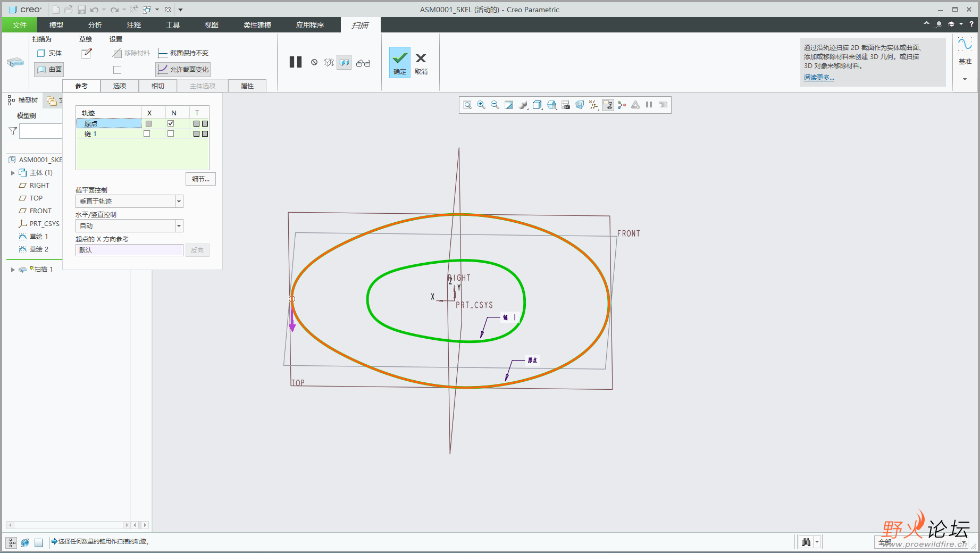The height and width of the screenshot is (553, 980).
Task: Toggle first T checkbox in 原点 row
Action: (x=196, y=123)
